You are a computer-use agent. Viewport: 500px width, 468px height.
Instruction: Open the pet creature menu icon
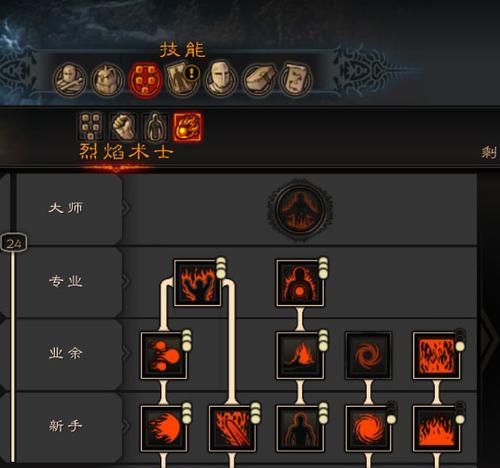click(108, 80)
